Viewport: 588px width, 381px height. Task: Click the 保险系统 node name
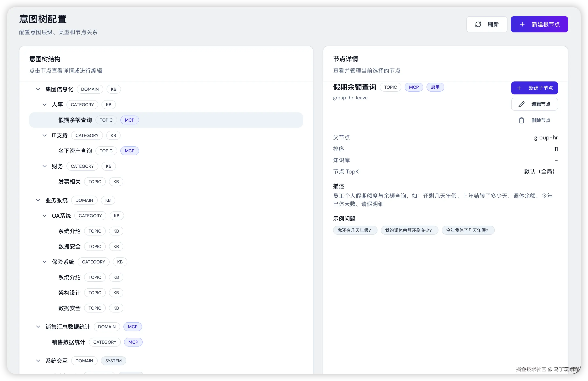coord(63,262)
